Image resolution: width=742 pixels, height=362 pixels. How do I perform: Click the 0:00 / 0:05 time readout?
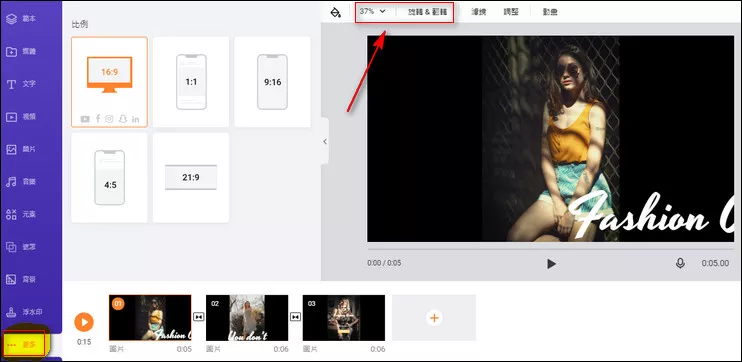pos(384,263)
